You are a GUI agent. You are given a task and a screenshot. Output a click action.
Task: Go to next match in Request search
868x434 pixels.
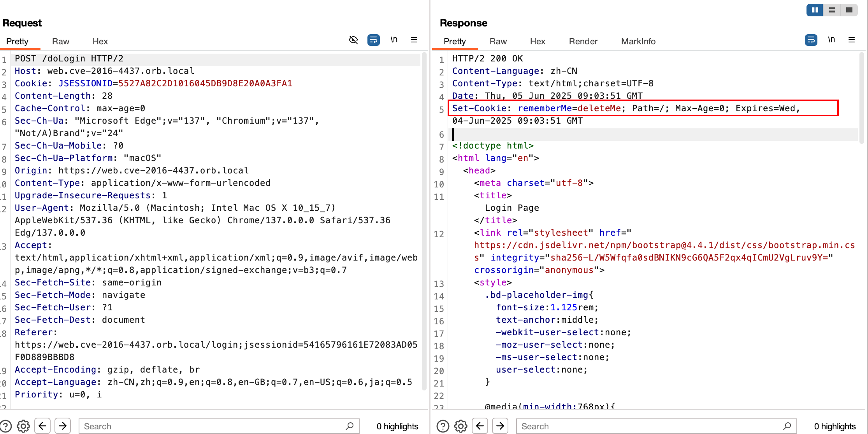point(63,426)
